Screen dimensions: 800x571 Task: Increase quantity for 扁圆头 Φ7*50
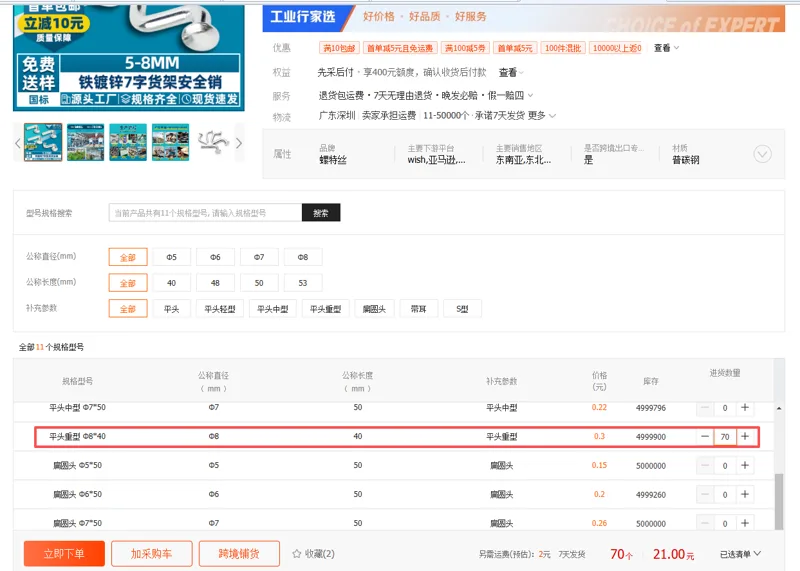(745, 523)
